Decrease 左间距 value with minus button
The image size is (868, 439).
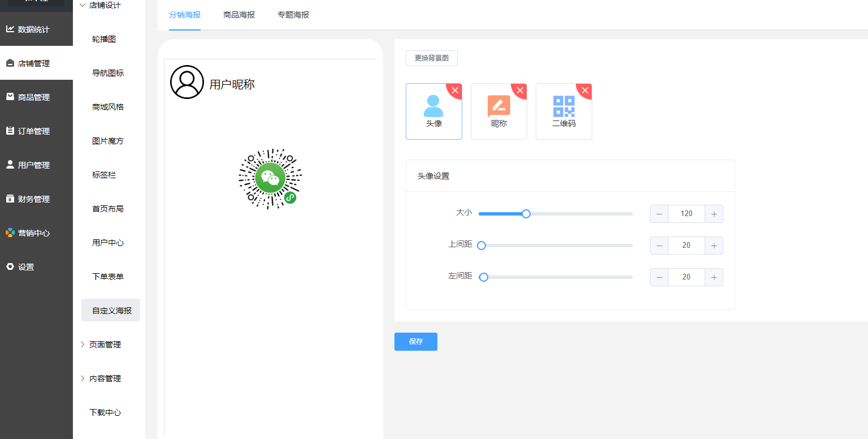click(659, 277)
